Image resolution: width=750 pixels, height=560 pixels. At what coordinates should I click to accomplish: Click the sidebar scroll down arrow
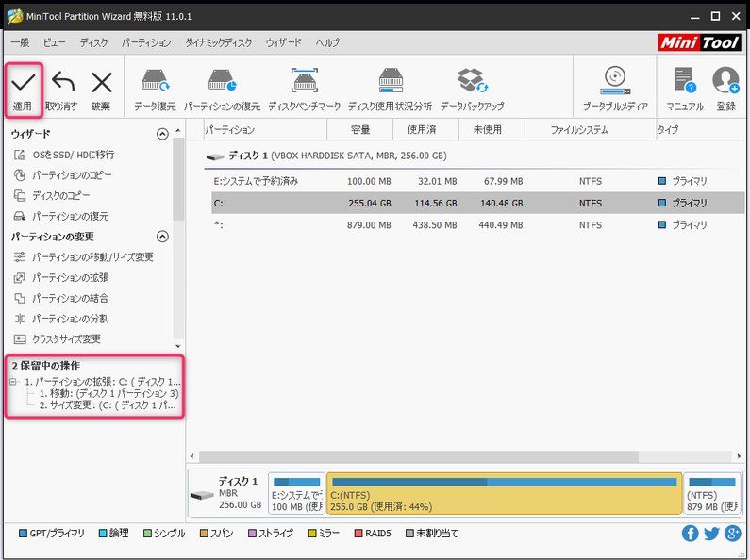click(178, 346)
